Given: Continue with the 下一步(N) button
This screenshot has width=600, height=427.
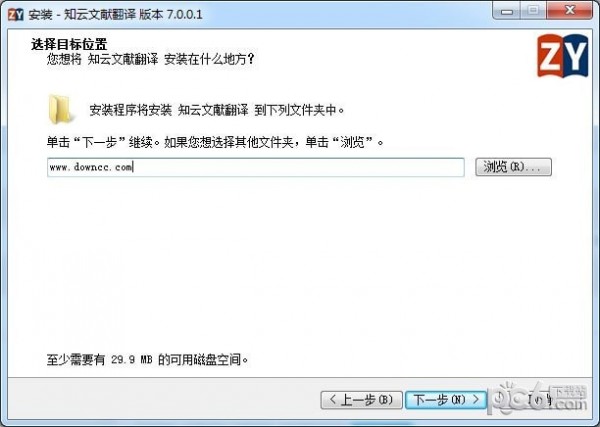Looking at the screenshot, I should [446, 400].
